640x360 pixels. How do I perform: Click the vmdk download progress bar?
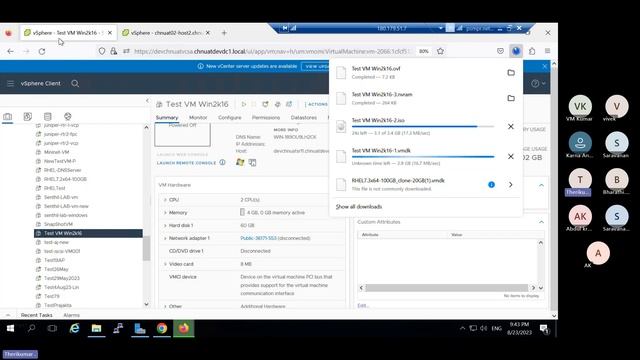click(423, 157)
